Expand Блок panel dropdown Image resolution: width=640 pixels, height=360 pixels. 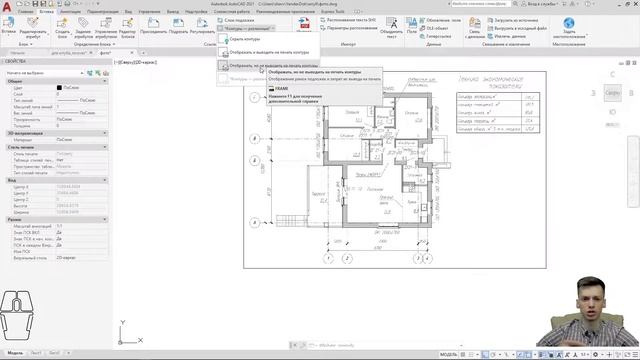point(25,44)
